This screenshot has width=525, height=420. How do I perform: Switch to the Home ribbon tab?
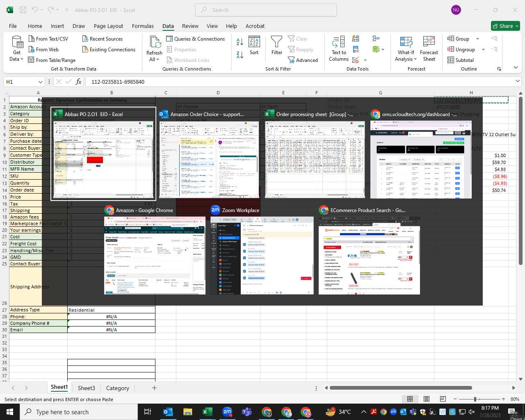pyautogui.click(x=35, y=26)
